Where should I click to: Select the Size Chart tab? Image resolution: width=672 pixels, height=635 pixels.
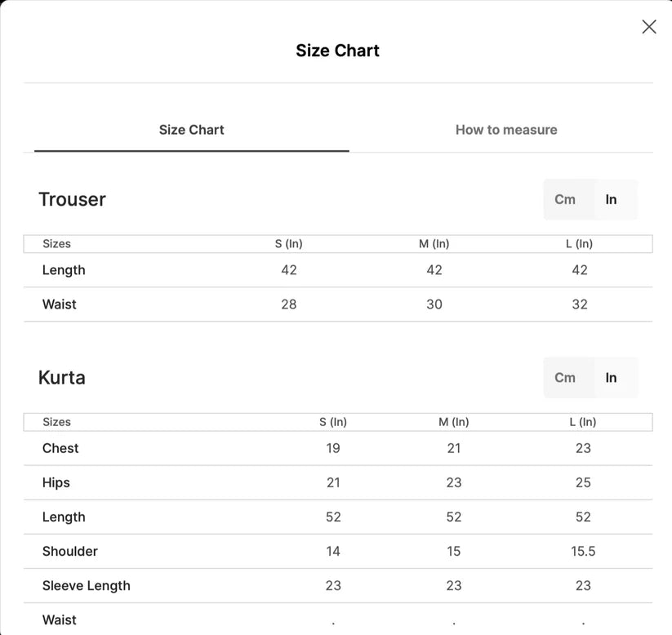click(x=191, y=130)
